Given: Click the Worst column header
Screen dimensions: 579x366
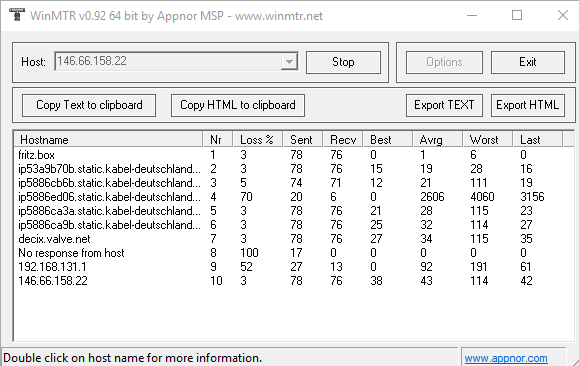Looking at the screenshot, I should click(487, 140).
